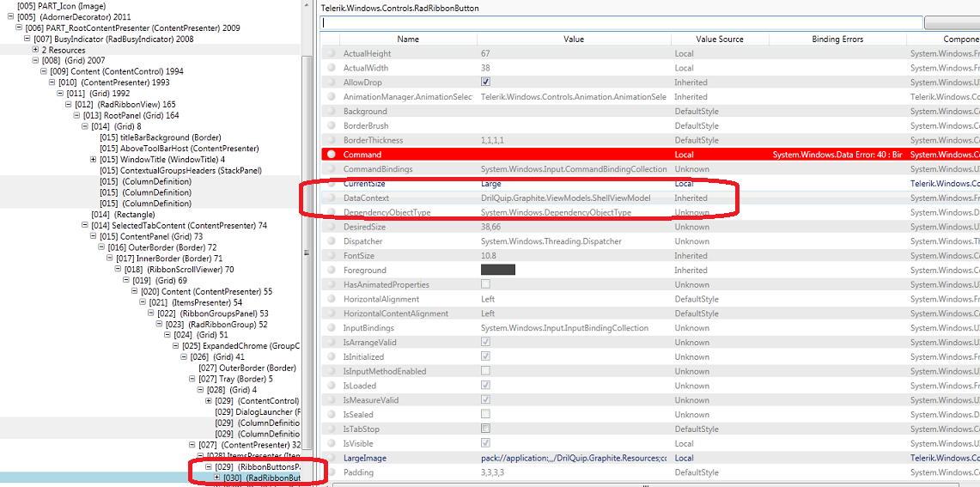Sort by the Name column header

point(408,39)
